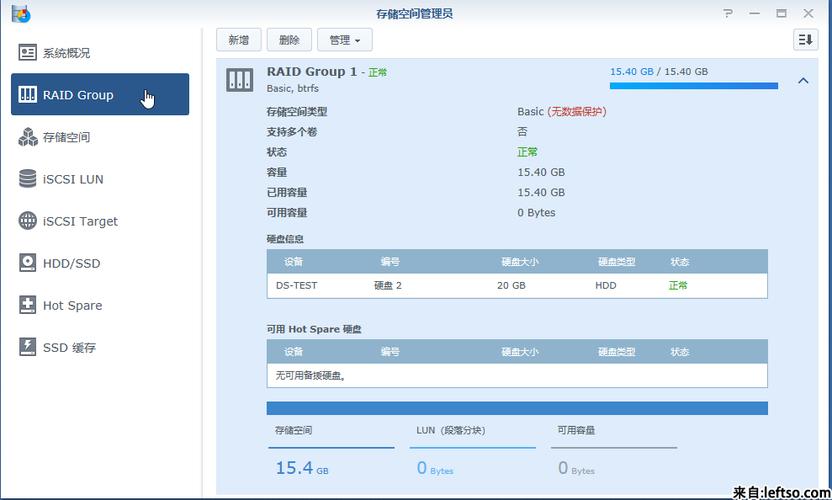Click the 0 Bytes value in 可用容量 detail row
Screen dimensions: 832x500
click(536, 212)
